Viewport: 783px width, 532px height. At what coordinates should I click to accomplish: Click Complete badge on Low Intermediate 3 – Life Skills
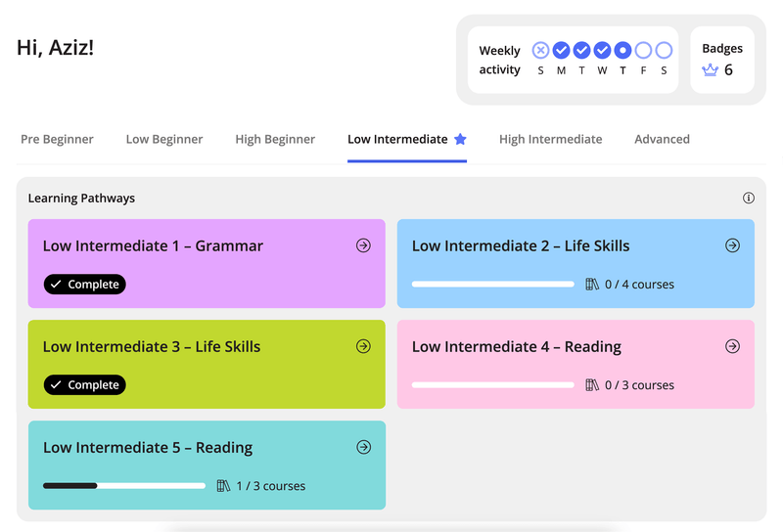[85, 385]
